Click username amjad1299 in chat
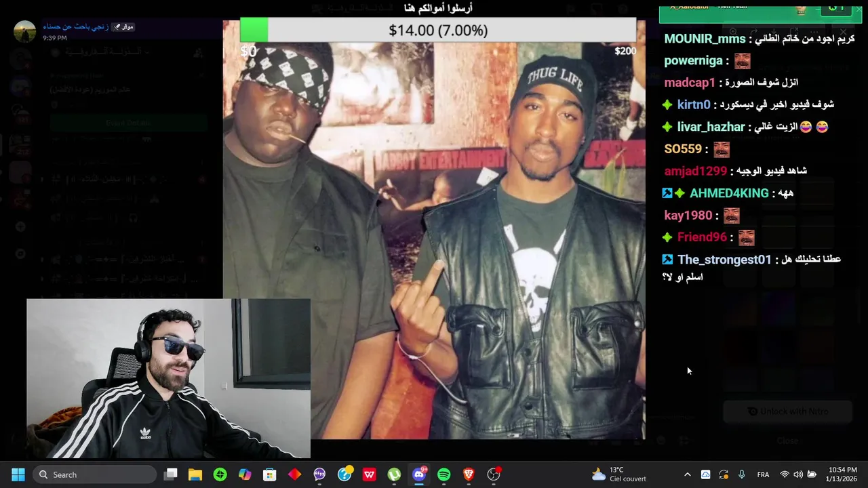 [x=695, y=171]
